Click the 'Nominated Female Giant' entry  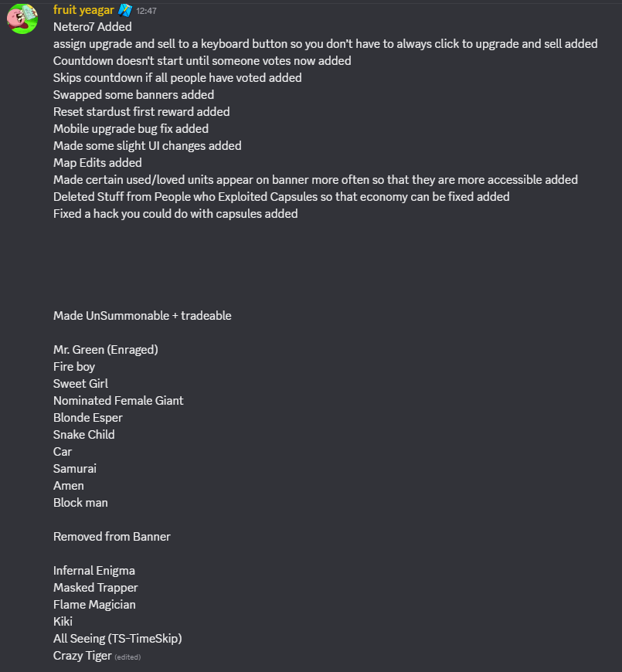pos(118,401)
